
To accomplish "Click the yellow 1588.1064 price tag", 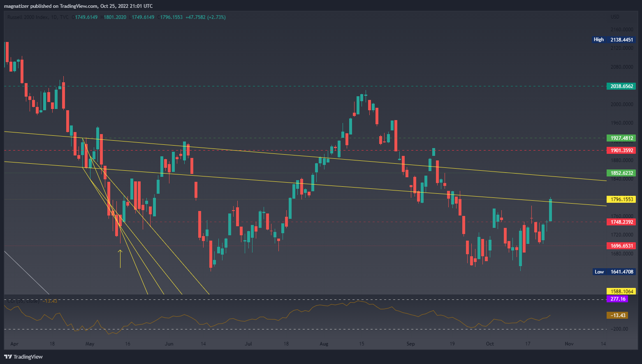I will [621, 291].
